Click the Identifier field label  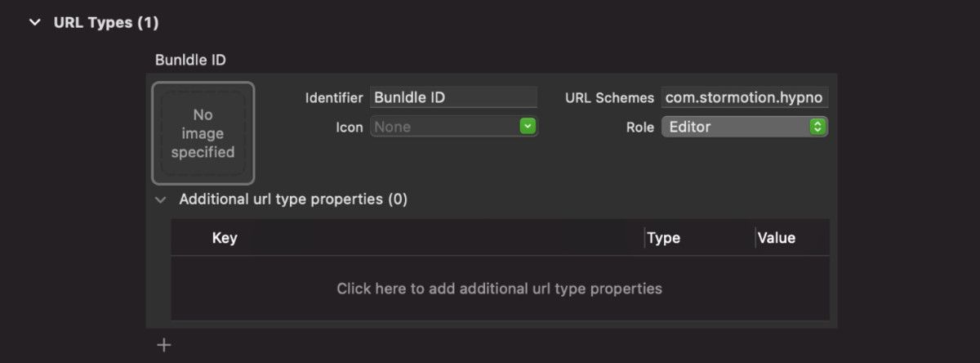(x=333, y=97)
